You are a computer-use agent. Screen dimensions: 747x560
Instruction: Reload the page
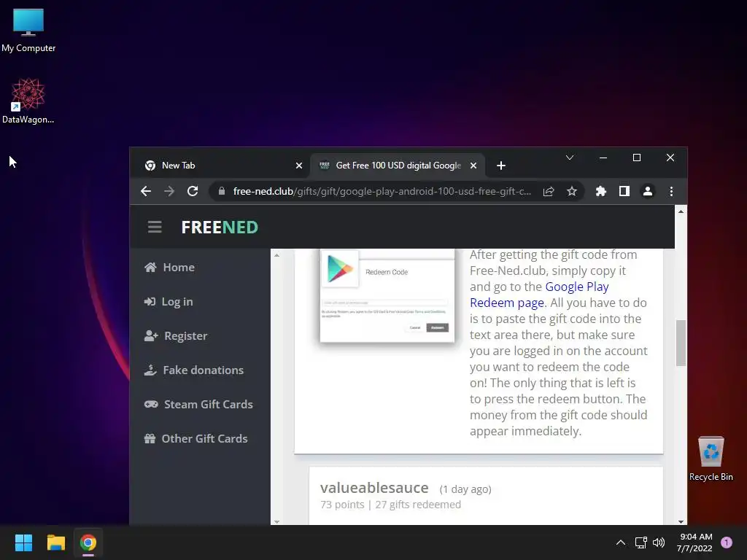[x=193, y=192]
